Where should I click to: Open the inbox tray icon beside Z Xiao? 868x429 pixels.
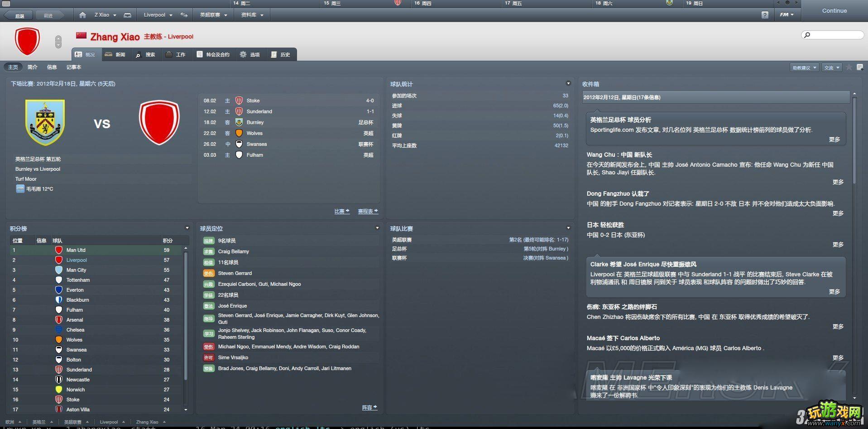(x=128, y=15)
